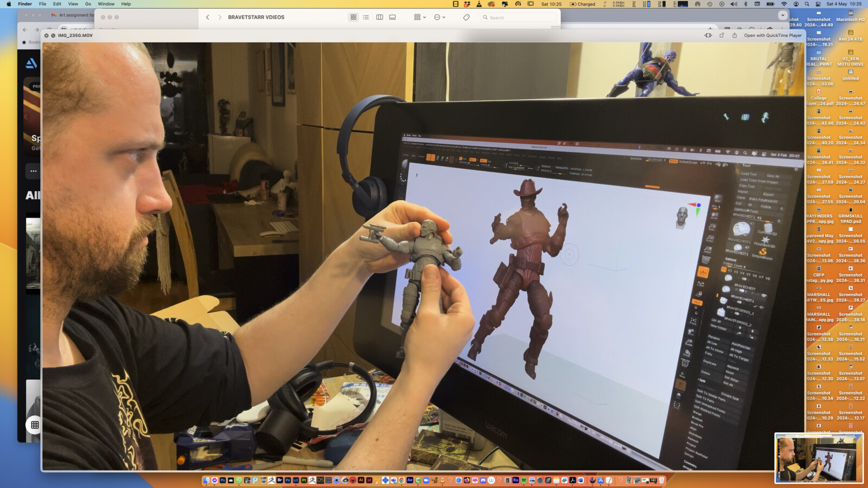Image resolution: width=868 pixels, height=488 pixels.
Task: Open Adobe Illustrator from the Dock
Action: point(361,480)
